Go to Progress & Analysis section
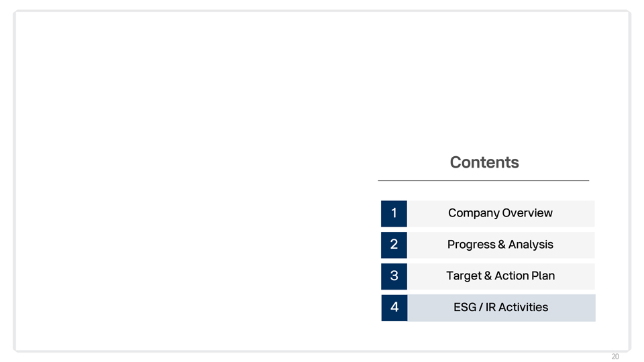This screenshot has height=362, width=644. point(500,245)
